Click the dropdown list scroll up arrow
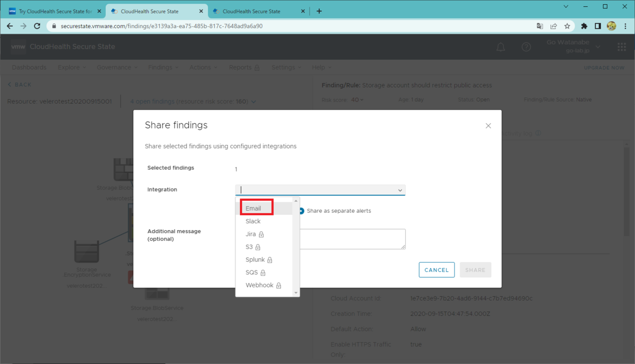Screen dimensions: 635x364 coord(296,201)
